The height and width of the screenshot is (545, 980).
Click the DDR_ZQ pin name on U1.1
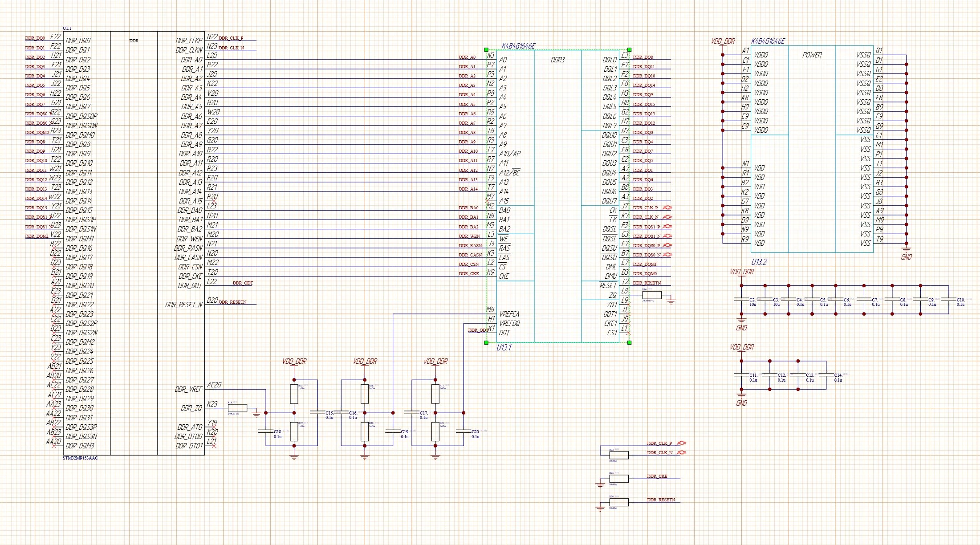click(191, 408)
